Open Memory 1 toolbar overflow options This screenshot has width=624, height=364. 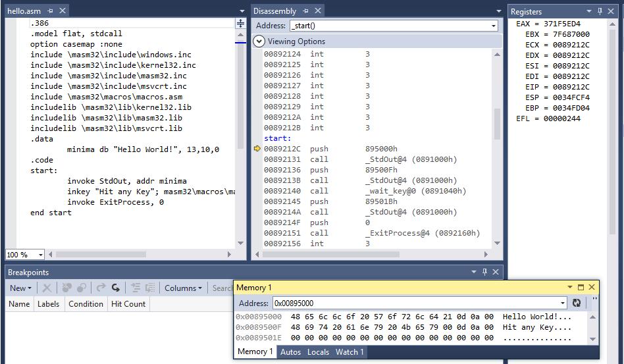(x=594, y=300)
